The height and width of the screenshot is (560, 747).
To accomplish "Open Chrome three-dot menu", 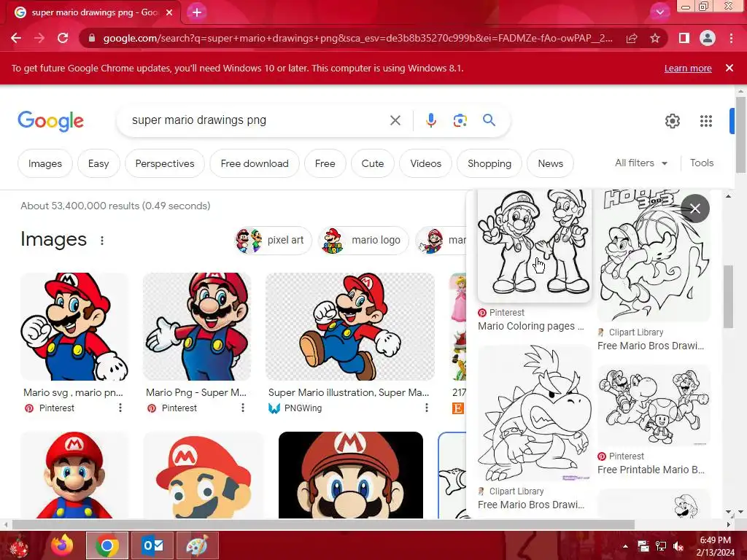I will coord(731,38).
